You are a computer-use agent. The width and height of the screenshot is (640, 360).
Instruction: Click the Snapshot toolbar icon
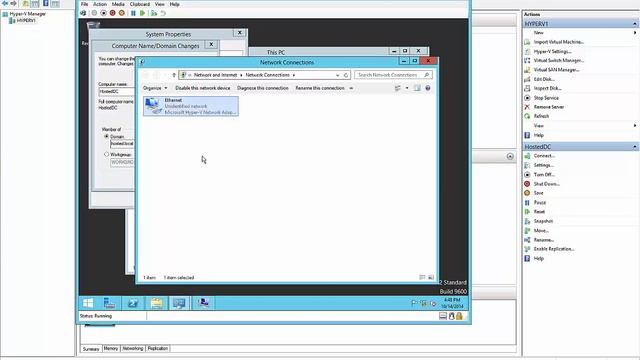click(x=153, y=13)
